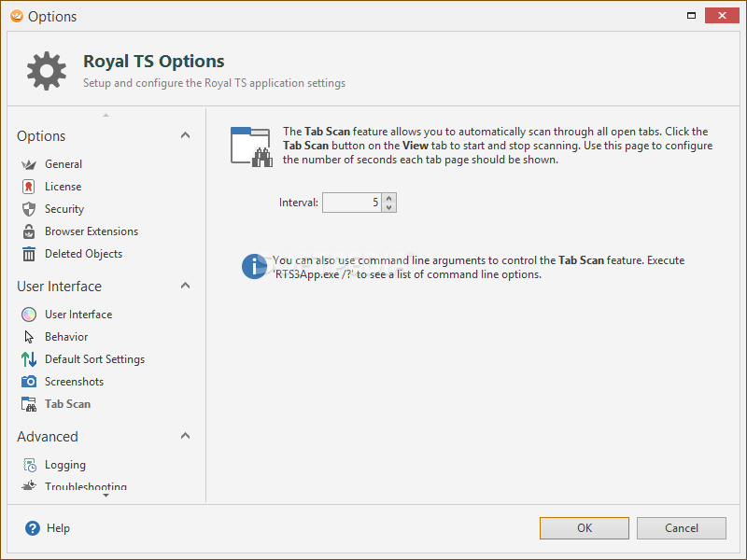Open Browser Extensions lock icon

point(29,231)
